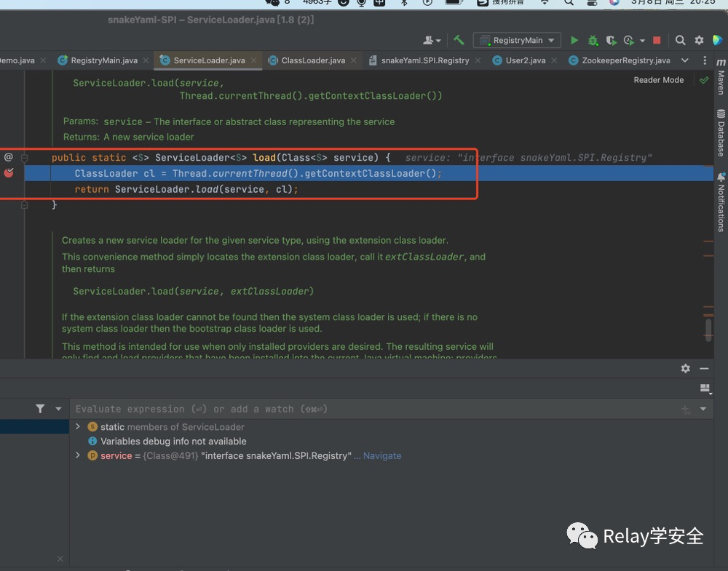Toggle the breakpoint on the ClassLoader cl line
Screen dimensions: 728x571
9,173
